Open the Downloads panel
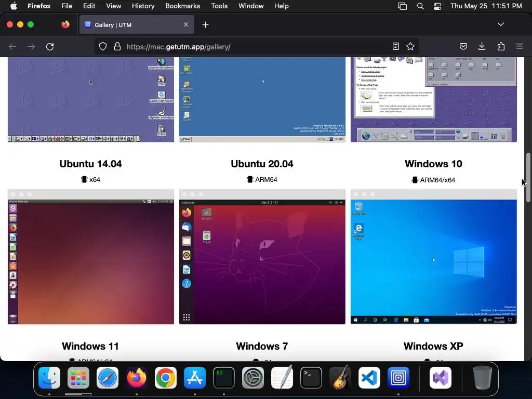 tap(482, 46)
